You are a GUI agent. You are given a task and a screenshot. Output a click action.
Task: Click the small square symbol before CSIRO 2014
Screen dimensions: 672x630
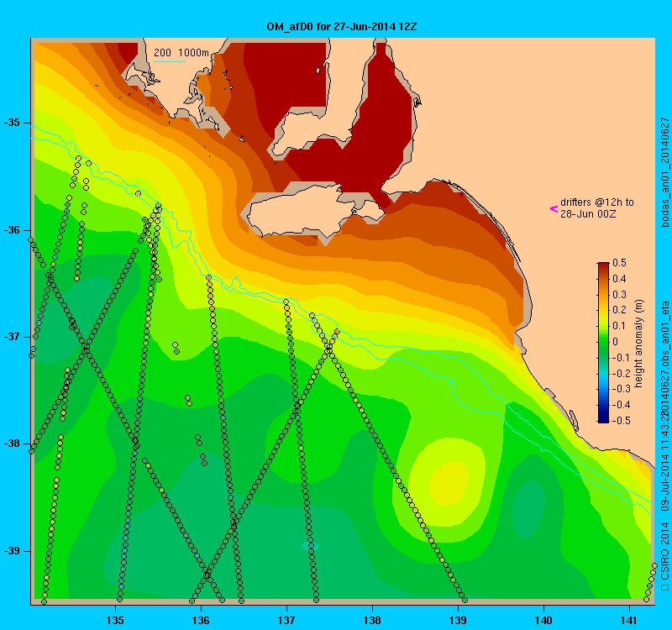[664, 586]
